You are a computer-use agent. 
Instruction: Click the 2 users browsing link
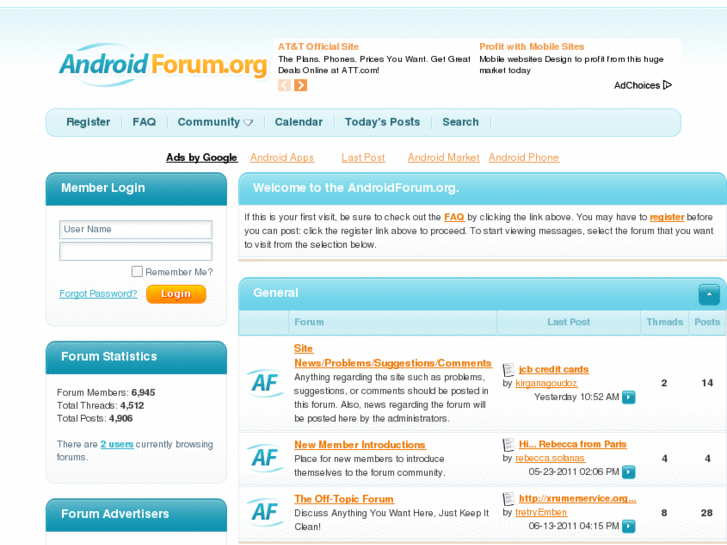click(x=117, y=444)
